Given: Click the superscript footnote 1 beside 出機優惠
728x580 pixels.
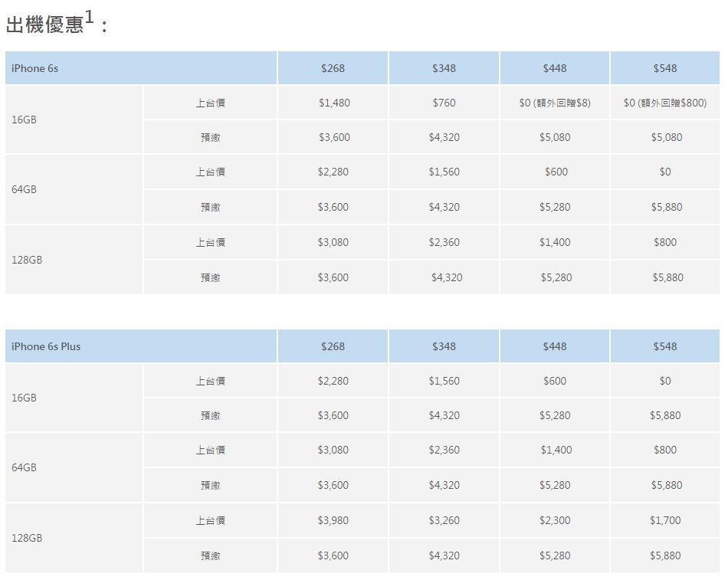Looking at the screenshot, I should (90, 17).
